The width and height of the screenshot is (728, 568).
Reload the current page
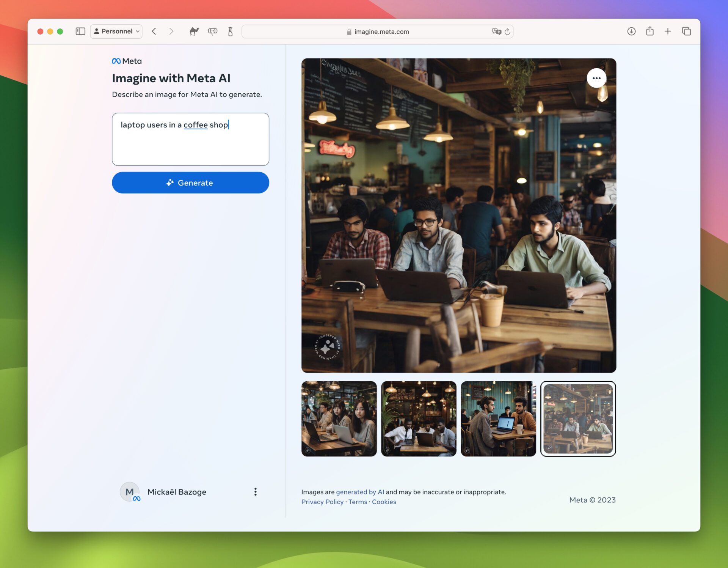coord(507,32)
